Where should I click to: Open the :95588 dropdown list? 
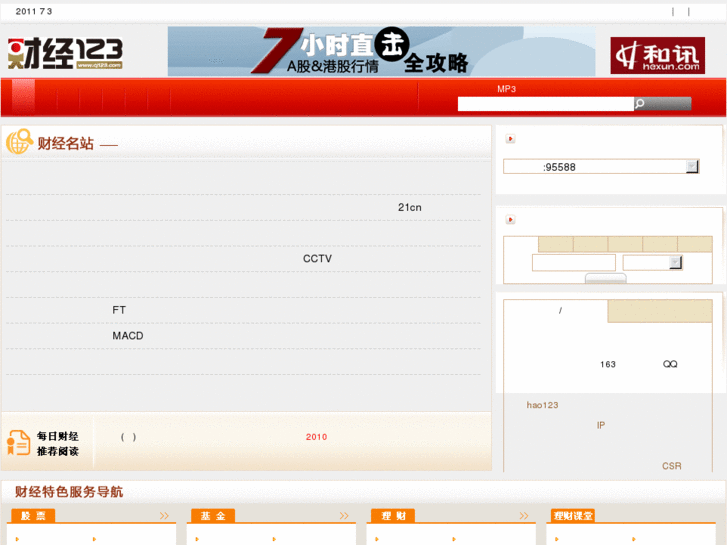[x=601, y=167]
